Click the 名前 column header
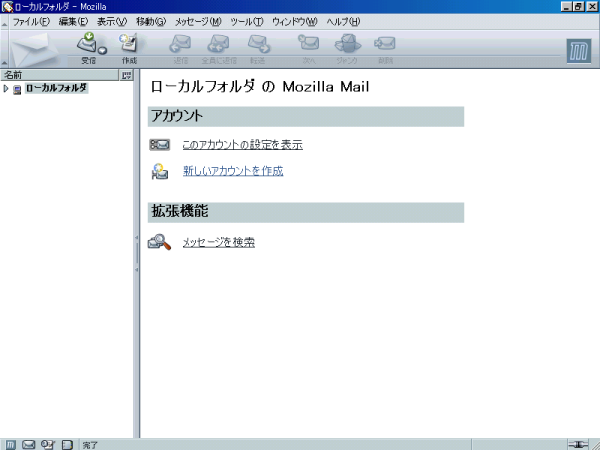Image resolution: width=600 pixels, height=450 pixels. click(x=59, y=75)
